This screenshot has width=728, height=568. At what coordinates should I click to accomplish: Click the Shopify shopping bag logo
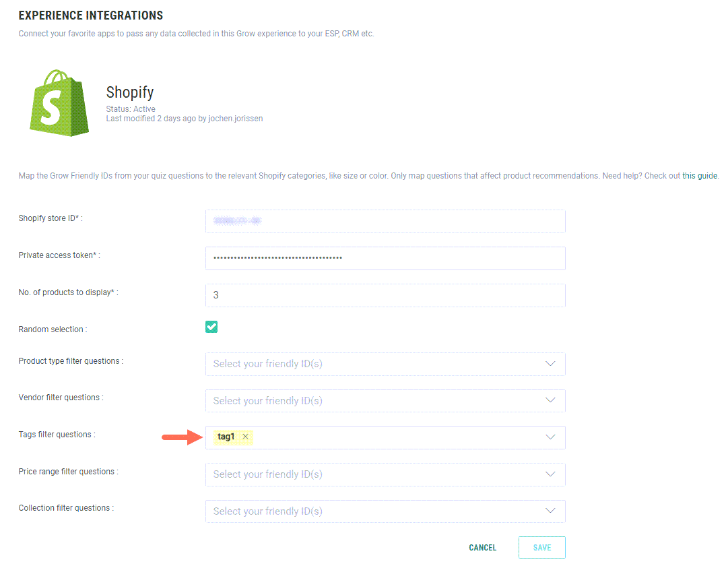[59, 103]
